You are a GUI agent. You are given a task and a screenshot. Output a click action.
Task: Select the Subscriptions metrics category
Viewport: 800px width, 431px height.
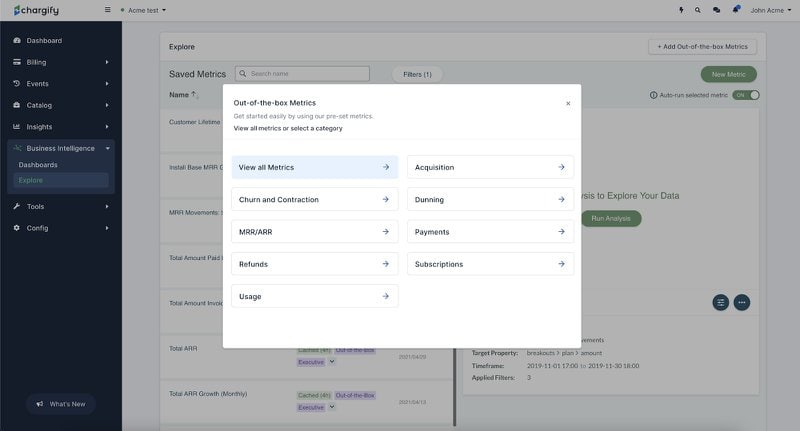coord(490,264)
